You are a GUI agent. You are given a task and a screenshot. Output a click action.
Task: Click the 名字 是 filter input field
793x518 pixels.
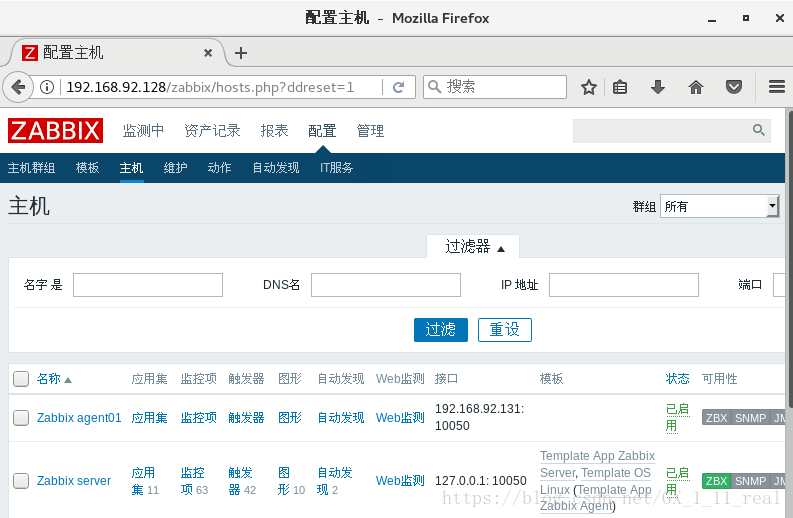pos(148,285)
